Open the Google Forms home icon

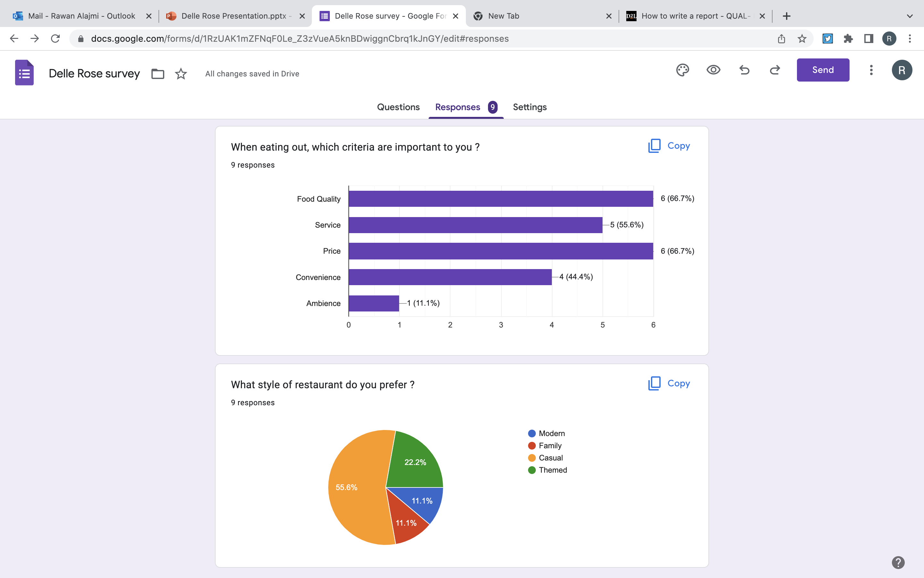click(24, 73)
